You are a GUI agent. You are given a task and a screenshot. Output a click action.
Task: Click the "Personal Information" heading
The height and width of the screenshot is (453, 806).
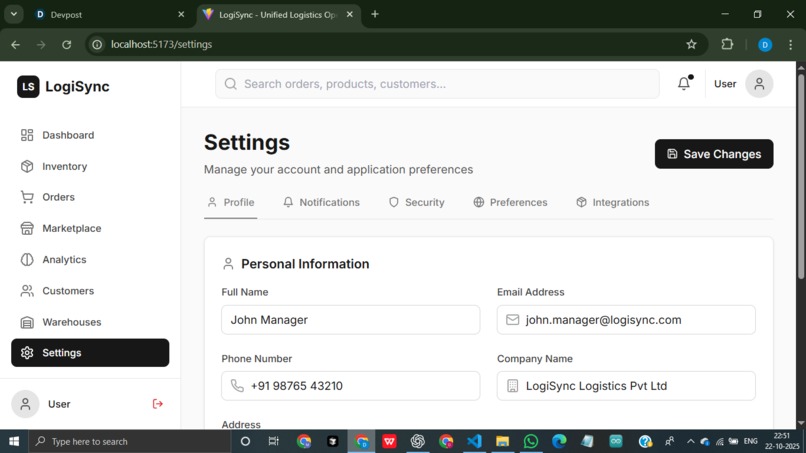click(305, 264)
